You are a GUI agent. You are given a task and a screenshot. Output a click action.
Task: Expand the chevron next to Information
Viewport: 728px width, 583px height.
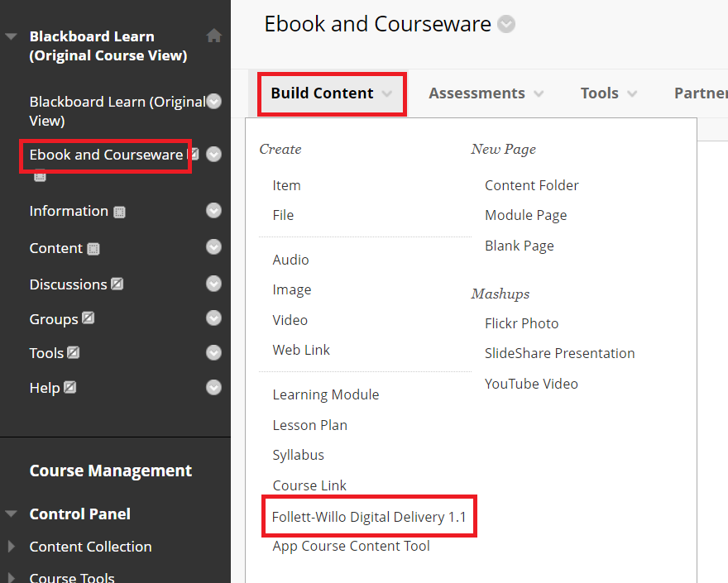pos(213,211)
